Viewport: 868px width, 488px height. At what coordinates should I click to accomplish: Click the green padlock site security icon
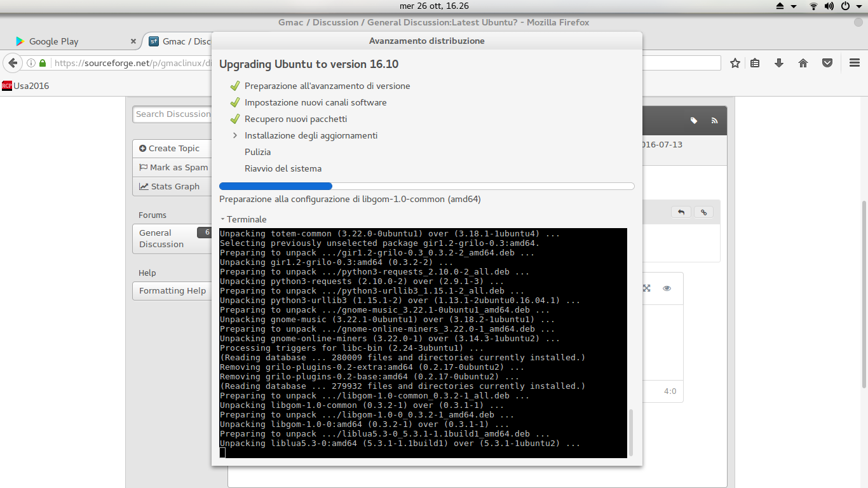pyautogui.click(x=43, y=63)
